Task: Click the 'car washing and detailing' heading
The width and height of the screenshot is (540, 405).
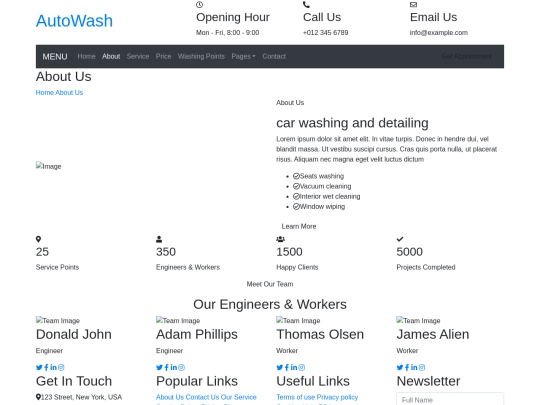Action: tap(352, 123)
